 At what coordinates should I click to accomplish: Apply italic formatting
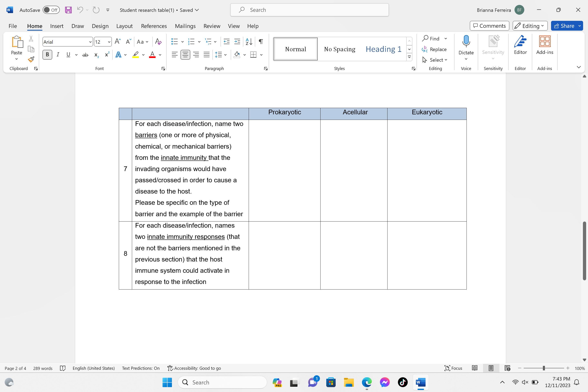tap(58, 55)
